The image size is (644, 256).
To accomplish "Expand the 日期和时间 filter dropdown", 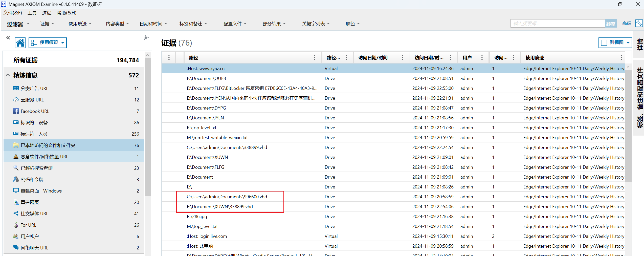I will 153,24.
